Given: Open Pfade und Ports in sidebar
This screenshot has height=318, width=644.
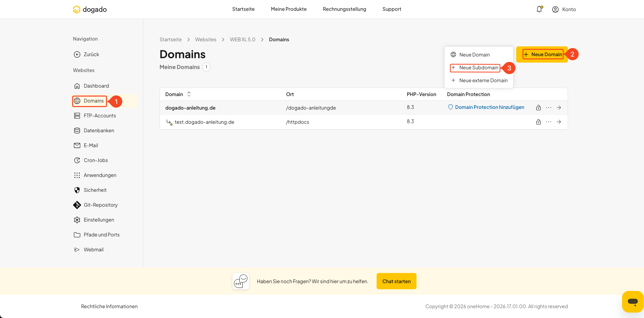Looking at the screenshot, I should [x=97, y=235].
